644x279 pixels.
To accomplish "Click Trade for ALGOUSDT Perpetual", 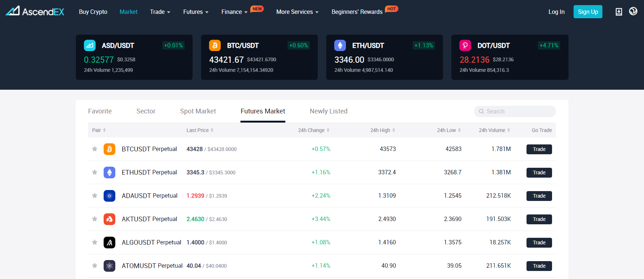I will 539,243.
